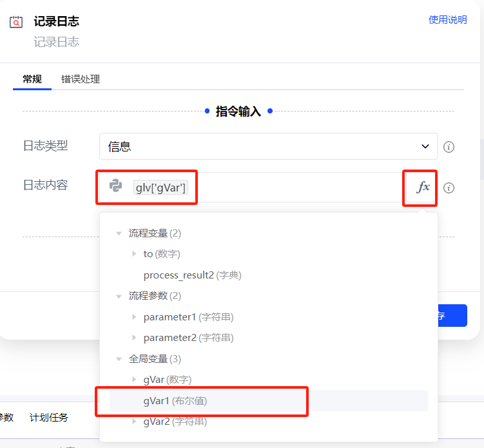Switch to the 错误处理 tab
The width and height of the screenshot is (484, 448).
81,79
